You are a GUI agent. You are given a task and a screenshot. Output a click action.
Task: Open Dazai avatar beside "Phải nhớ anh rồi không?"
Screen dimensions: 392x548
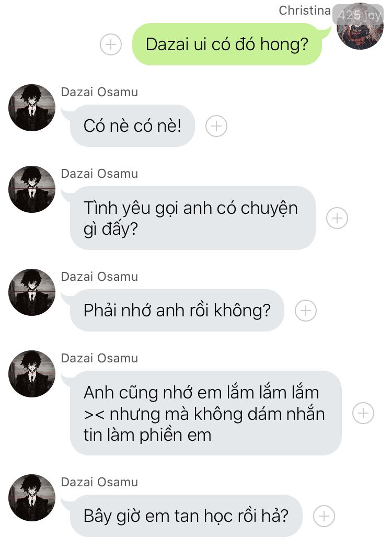pos(32,292)
